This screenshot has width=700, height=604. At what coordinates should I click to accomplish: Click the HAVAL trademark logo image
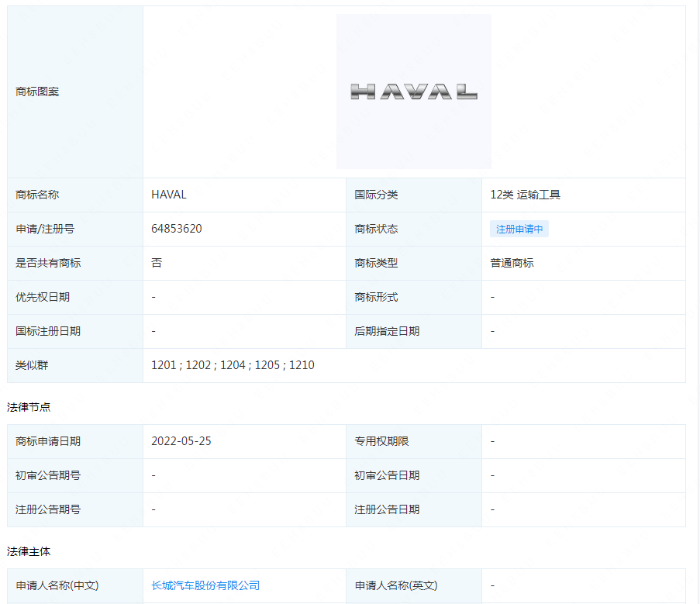click(413, 91)
